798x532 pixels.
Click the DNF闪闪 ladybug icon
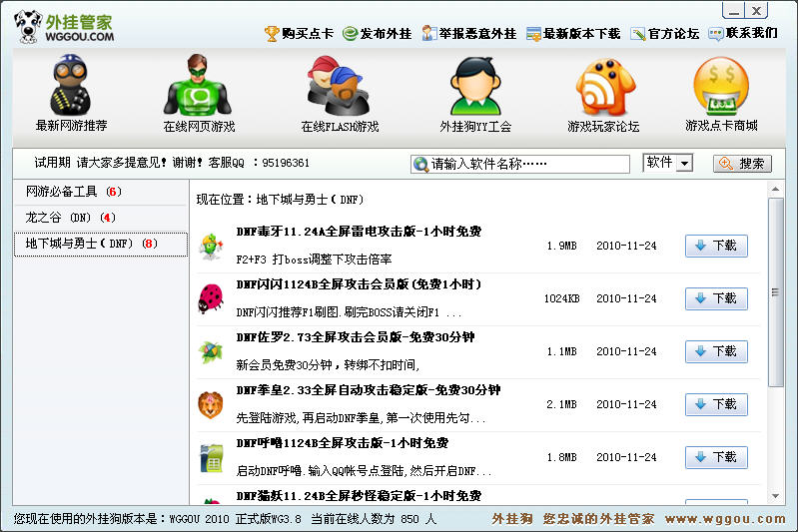[211, 298]
